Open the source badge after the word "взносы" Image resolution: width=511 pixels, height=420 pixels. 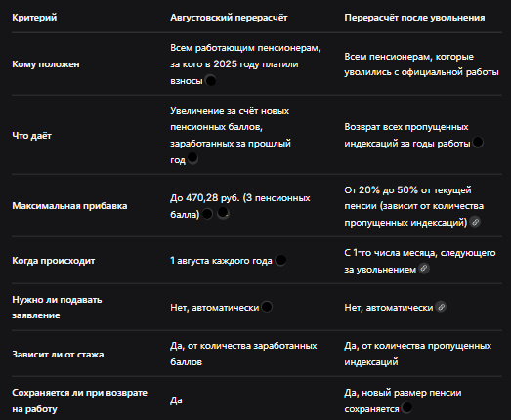click(x=211, y=80)
